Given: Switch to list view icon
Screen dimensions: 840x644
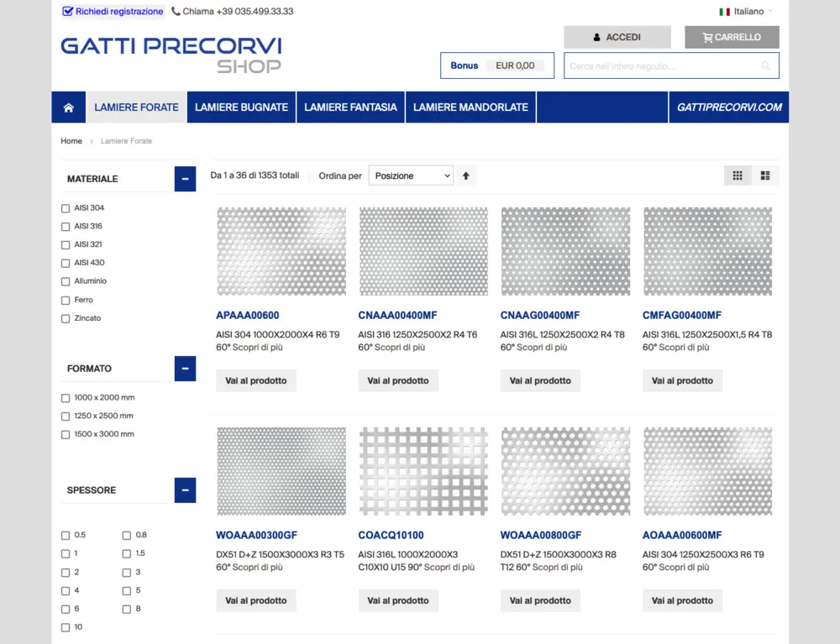Looking at the screenshot, I should pyautogui.click(x=765, y=175).
